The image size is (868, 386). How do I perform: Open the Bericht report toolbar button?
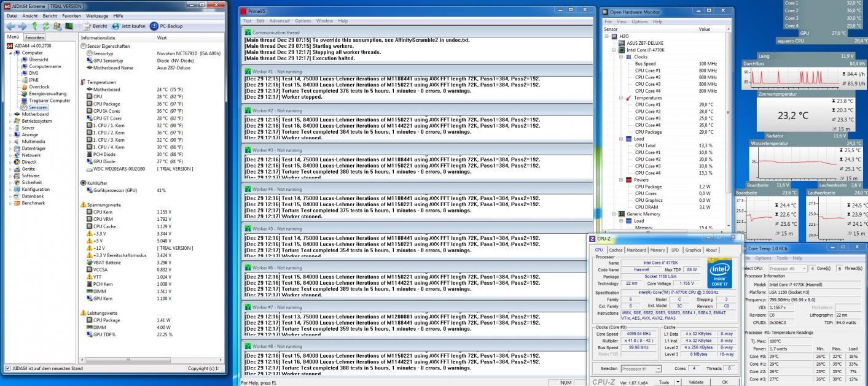[x=95, y=26]
